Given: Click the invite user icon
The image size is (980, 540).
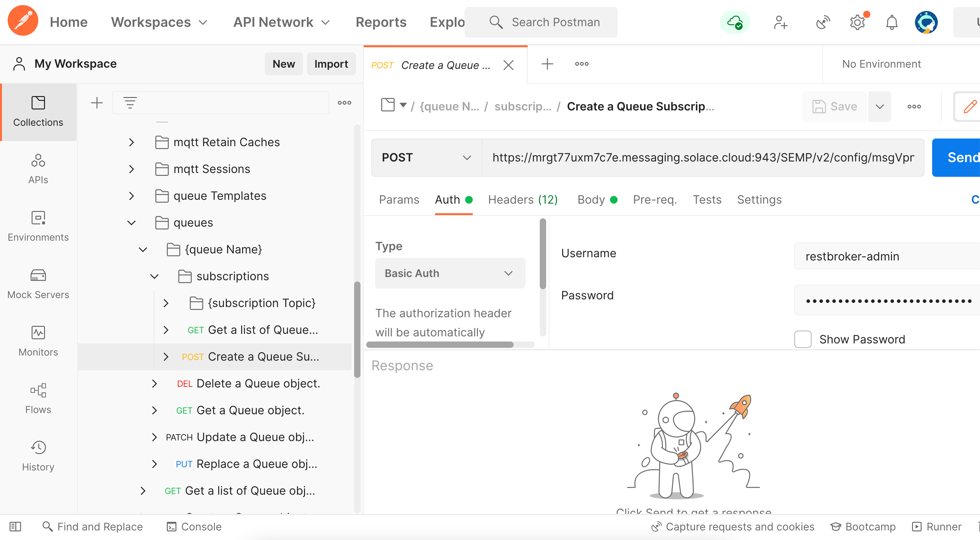Looking at the screenshot, I should 780,22.
